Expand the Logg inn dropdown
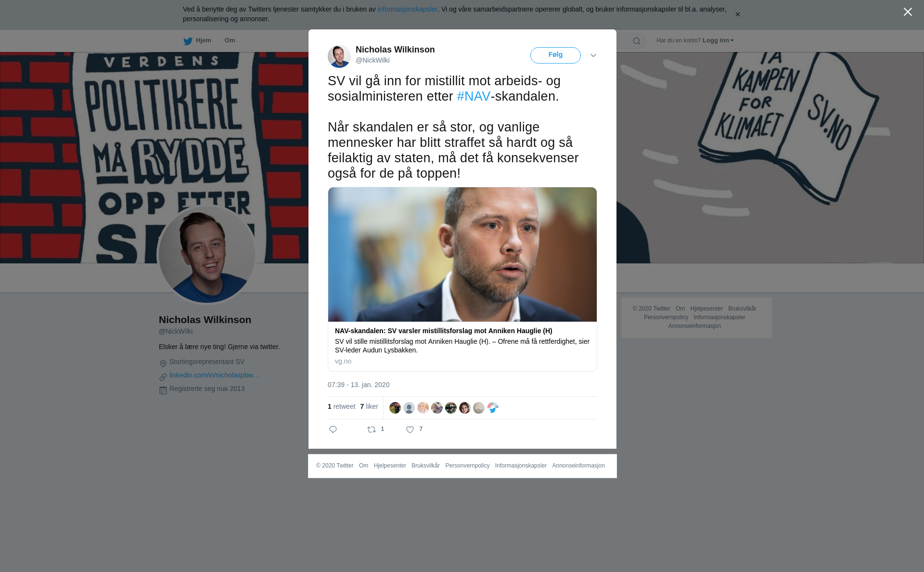 point(718,40)
